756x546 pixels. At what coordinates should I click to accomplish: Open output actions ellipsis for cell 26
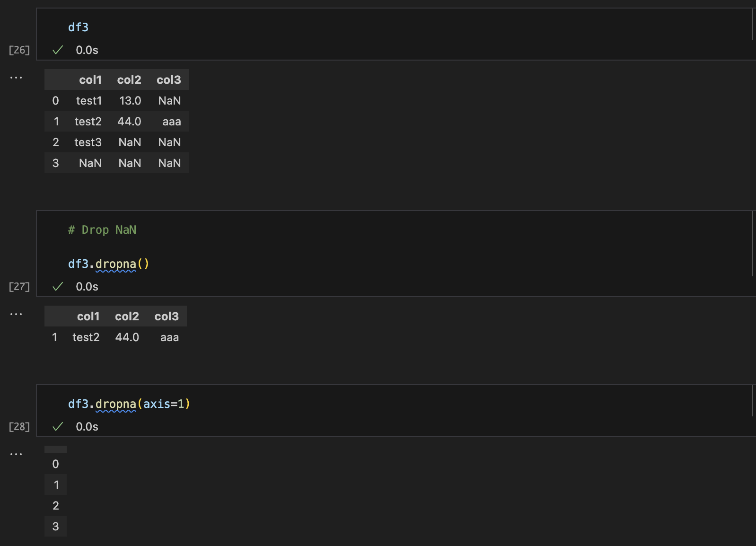[16, 78]
